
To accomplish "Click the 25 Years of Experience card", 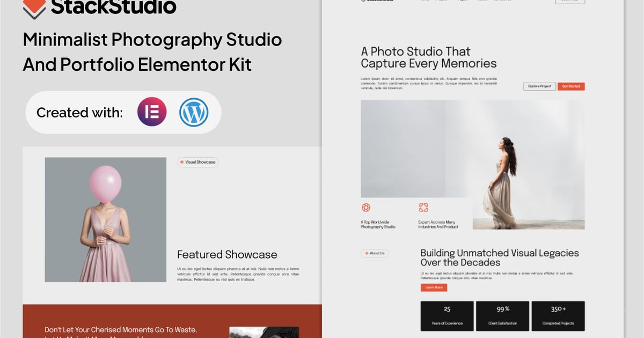I will (x=447, y=316).
